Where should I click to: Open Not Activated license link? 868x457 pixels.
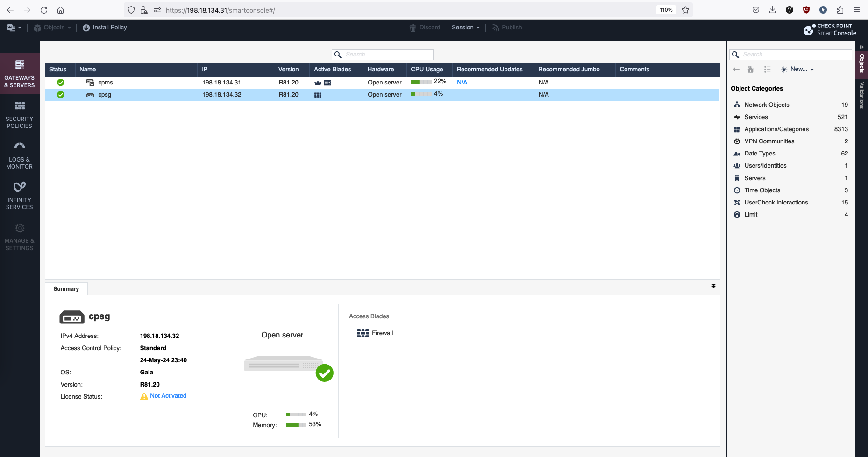pyautogui.click(x=168, y=396)
